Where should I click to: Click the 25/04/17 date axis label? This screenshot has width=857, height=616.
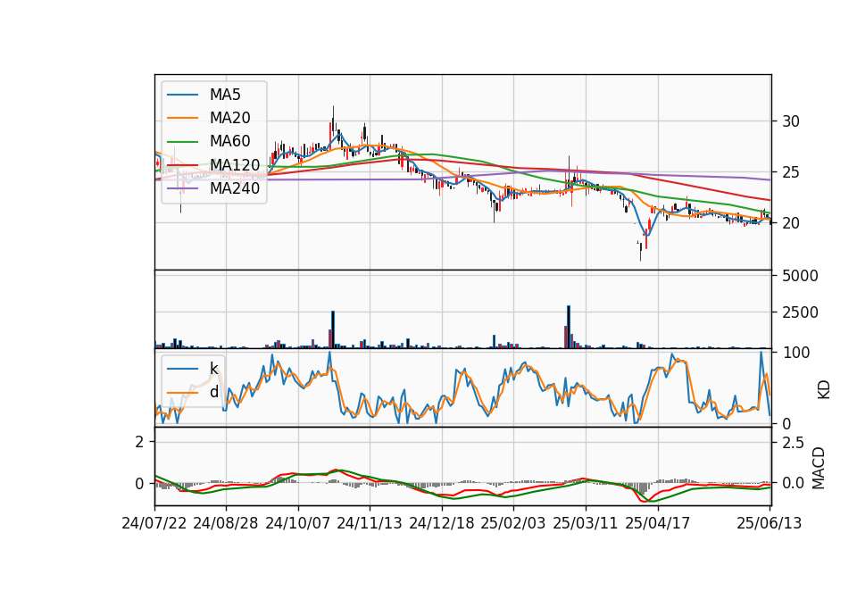pyautogui.click(x=658, y=523)
